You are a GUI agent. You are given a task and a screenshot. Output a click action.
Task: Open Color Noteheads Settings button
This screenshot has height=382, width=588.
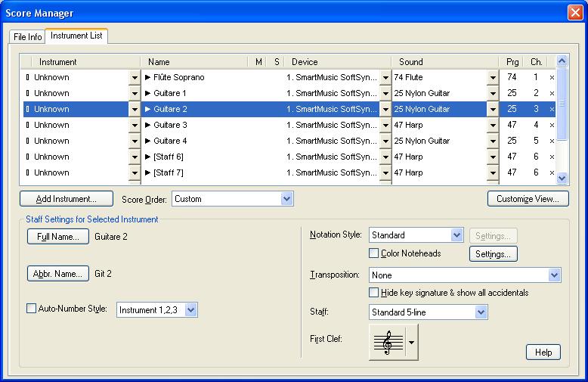[x=494, y=254]
